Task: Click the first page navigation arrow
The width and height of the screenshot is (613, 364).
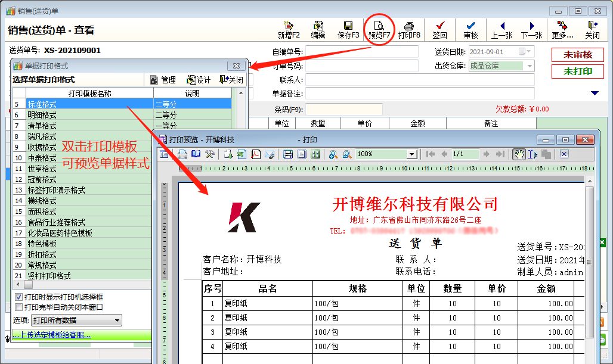Action: pos(431,154)
